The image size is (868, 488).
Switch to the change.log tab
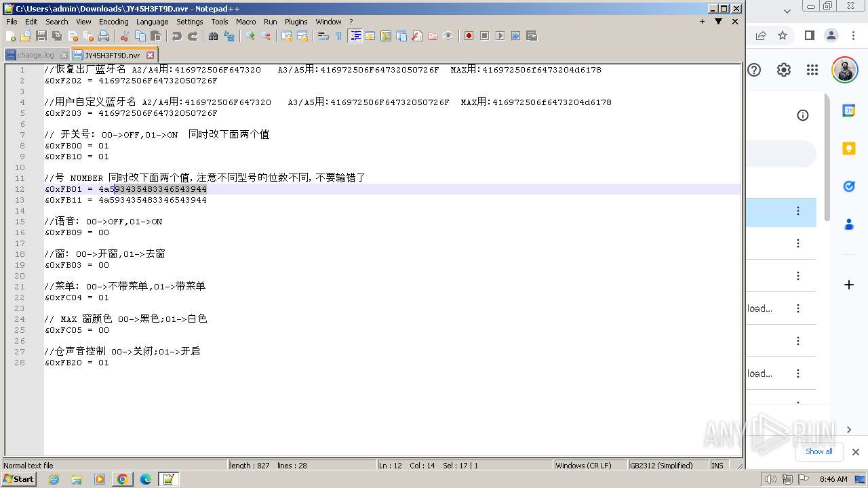click(36, 55)
